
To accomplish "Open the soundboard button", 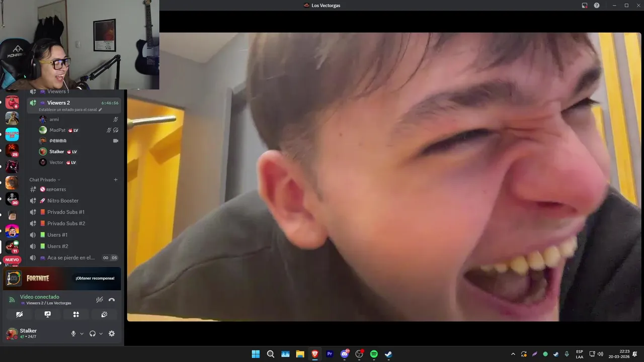I will tap(104, 314).
